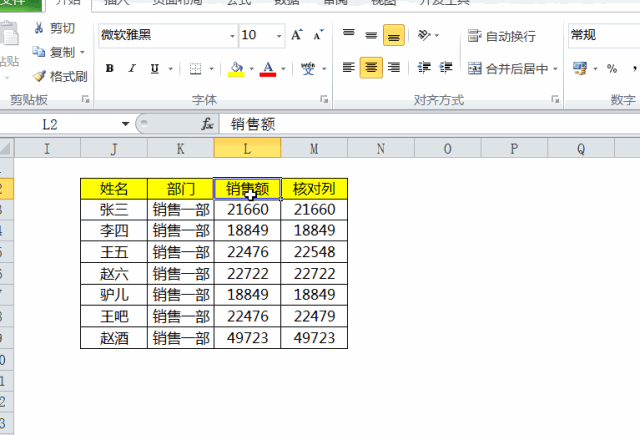Open Clipboard (剪贴板) dialog launcher
640x435 pixels.
[x=85, y=99]
